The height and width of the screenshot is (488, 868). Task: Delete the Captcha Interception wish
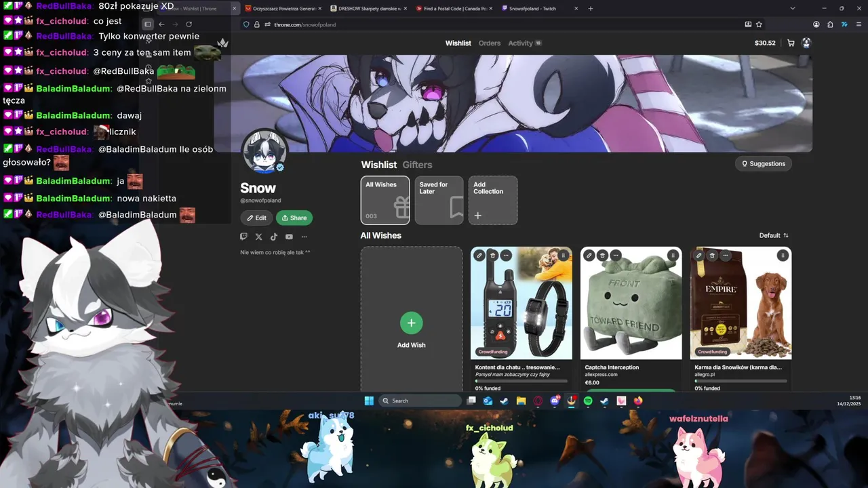point(602,256)
